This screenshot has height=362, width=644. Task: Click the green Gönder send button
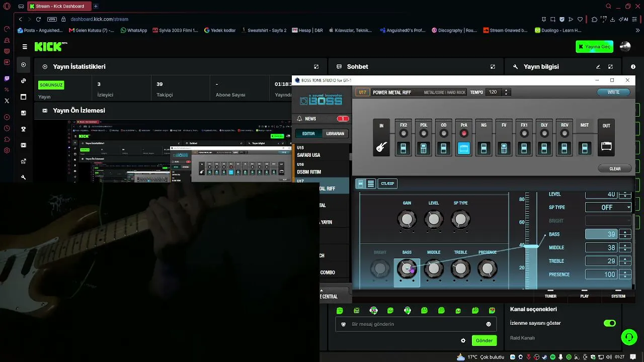(x=484, y=340)
